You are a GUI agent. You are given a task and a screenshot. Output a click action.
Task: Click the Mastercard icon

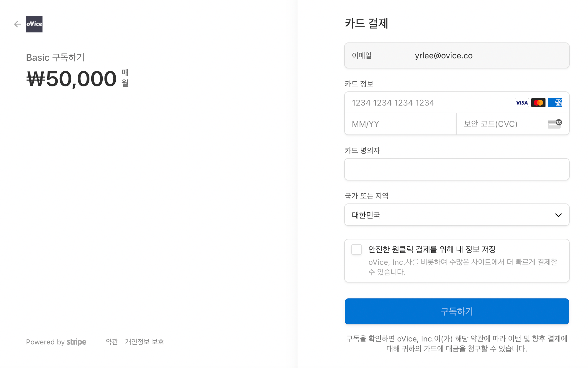(x=538, y=103)
